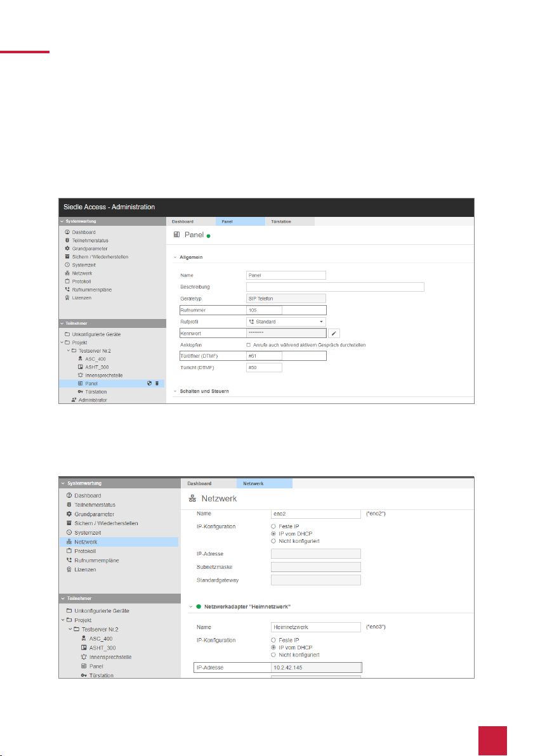Click round icon left of trash on Panel row
This screenshot has width=533, height=756.
[x=150, y=383]
